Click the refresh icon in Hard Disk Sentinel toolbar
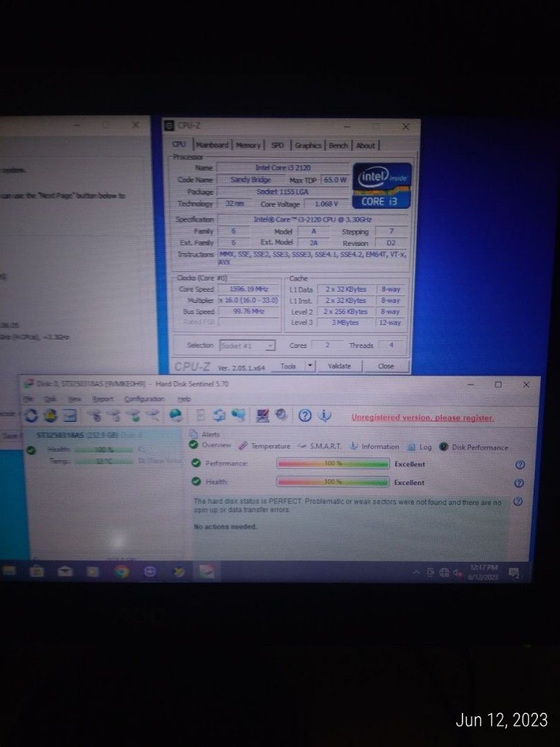This screenshot has height=747, width=560. 30,415
